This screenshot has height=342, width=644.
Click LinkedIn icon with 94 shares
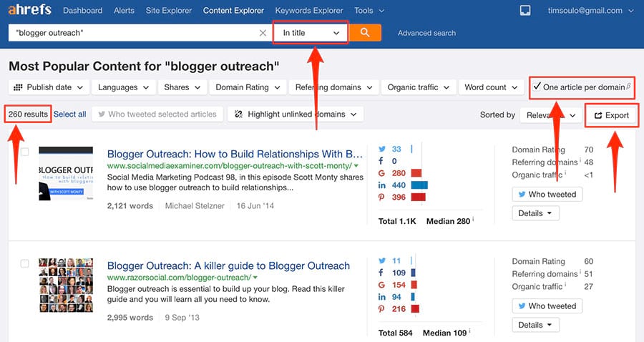382,297
